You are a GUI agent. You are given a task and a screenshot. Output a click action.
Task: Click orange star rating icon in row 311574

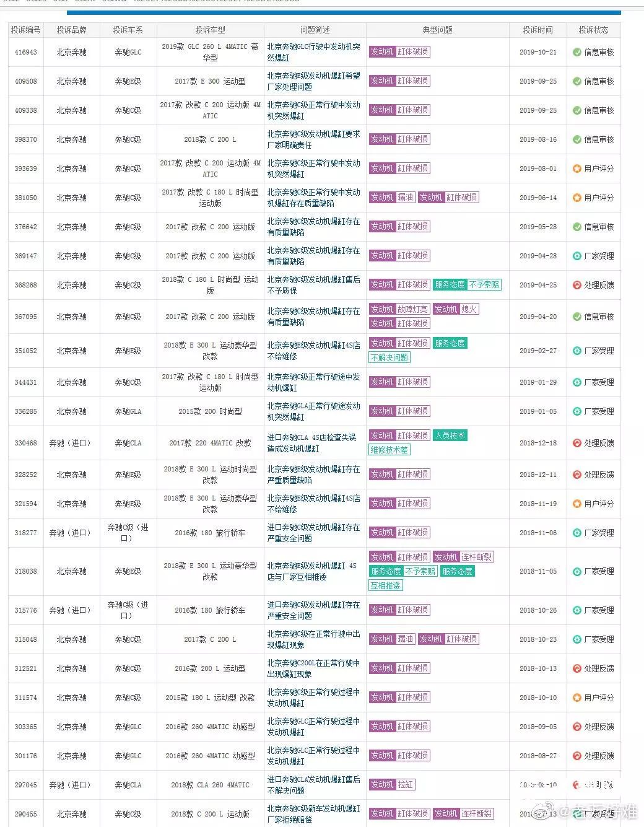(x=577, y=698)
